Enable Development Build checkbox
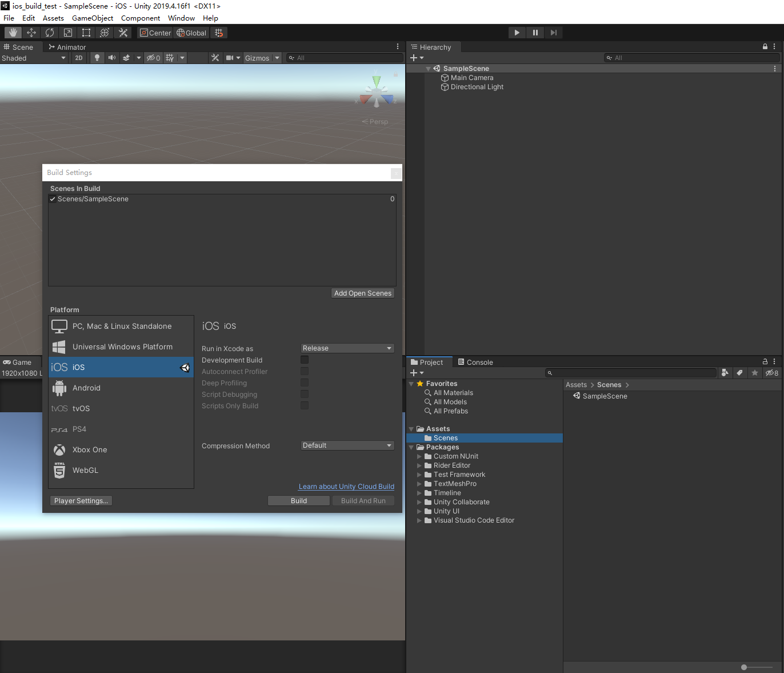Image resolution: width=784 pixels, height=673 pixels. coord(305,360)
